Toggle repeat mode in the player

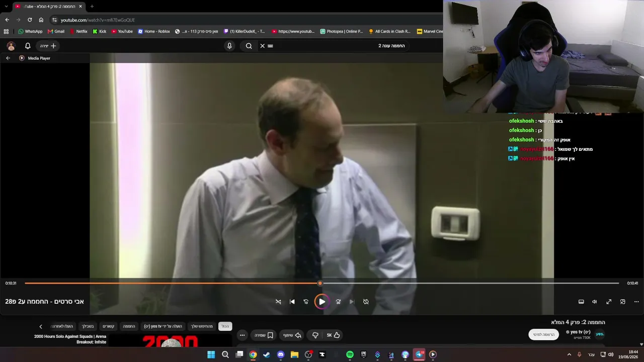pos(366,302)
